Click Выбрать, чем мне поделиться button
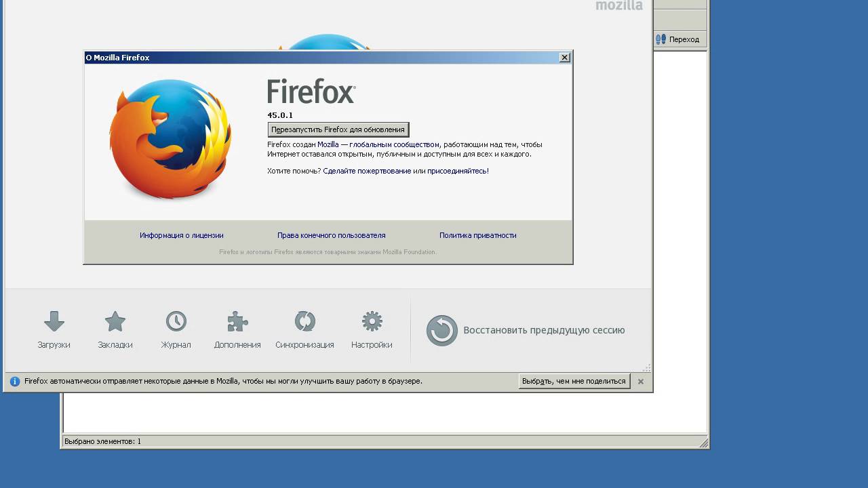This screenshot has height=488, width=868. click(x=574, y=382)
